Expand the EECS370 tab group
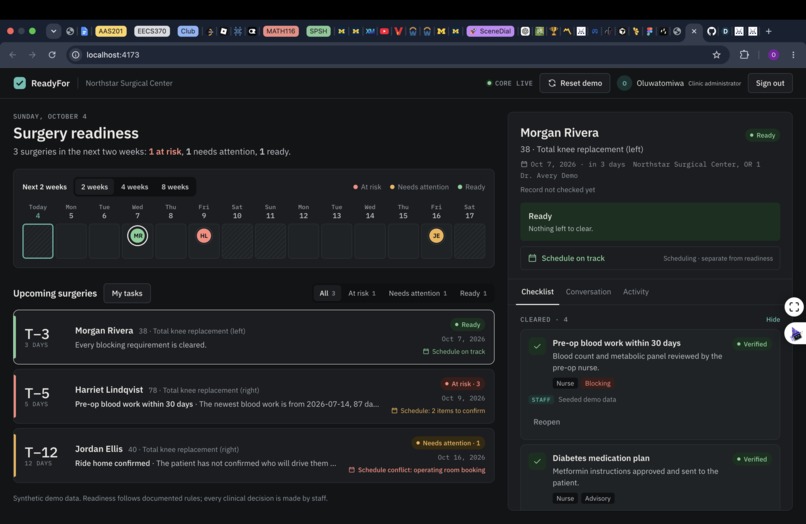Viewport: 806px width, 524px height. pos(152,31)
